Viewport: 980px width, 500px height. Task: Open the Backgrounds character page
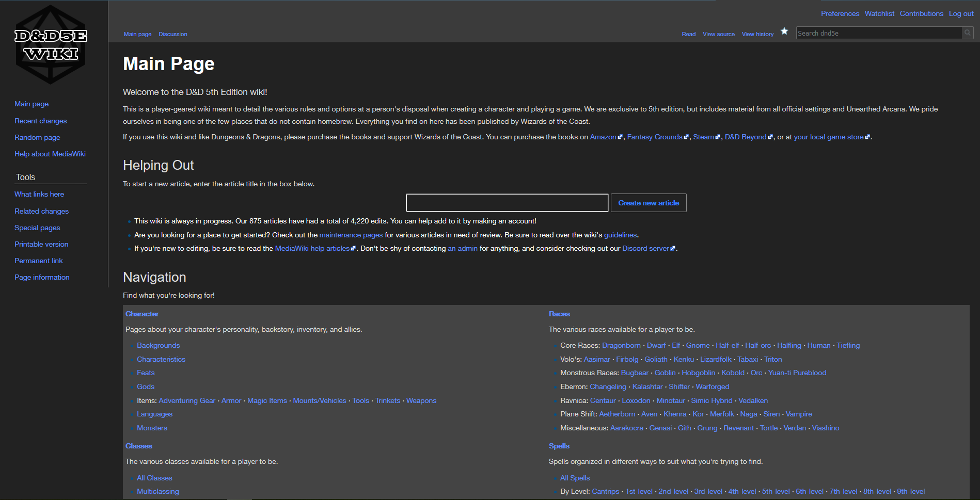click(158, 345)
